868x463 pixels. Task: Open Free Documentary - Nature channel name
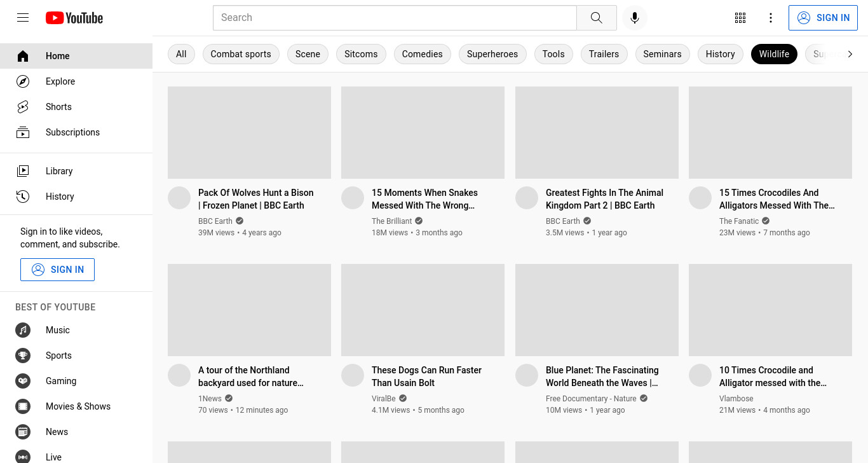coord(591,399)
